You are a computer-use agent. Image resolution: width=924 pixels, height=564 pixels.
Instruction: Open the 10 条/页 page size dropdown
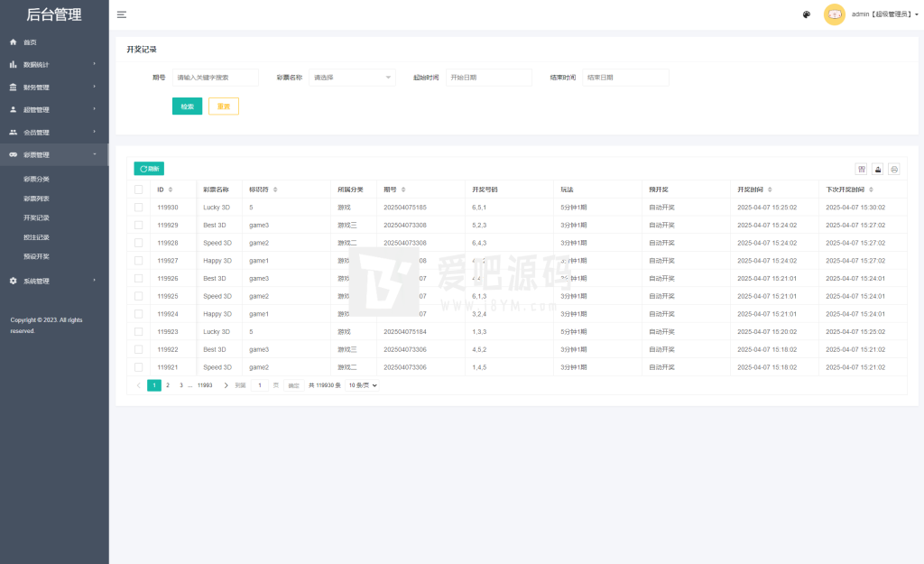(363, 385)
